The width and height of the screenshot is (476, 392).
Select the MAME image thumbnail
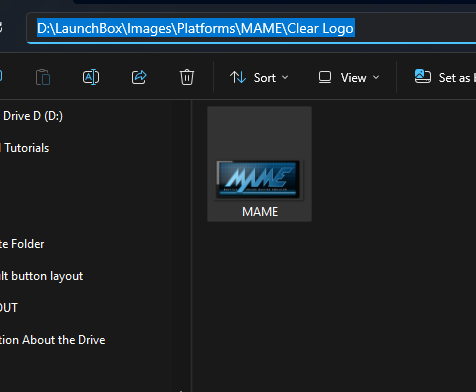coord(259,179)
